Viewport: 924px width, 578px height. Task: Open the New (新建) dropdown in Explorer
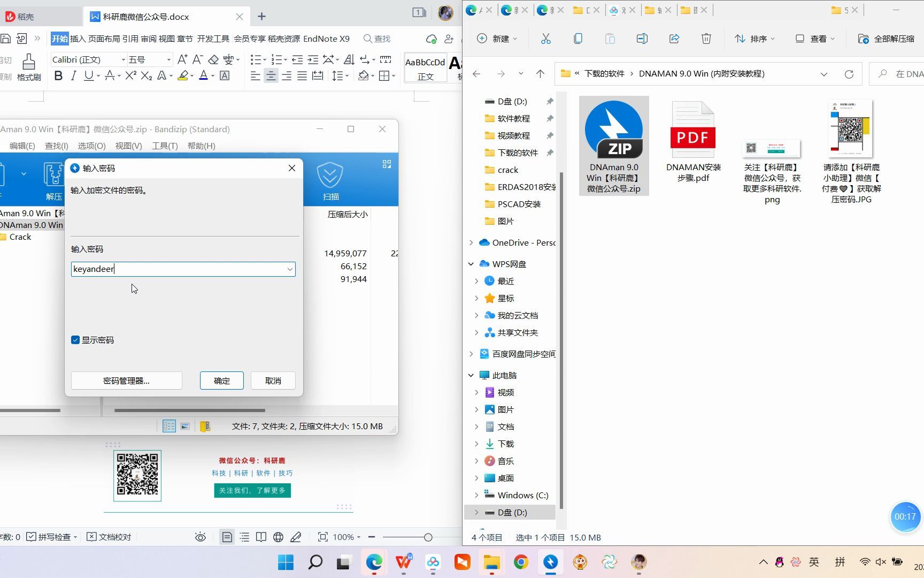[x=497, y=39]
